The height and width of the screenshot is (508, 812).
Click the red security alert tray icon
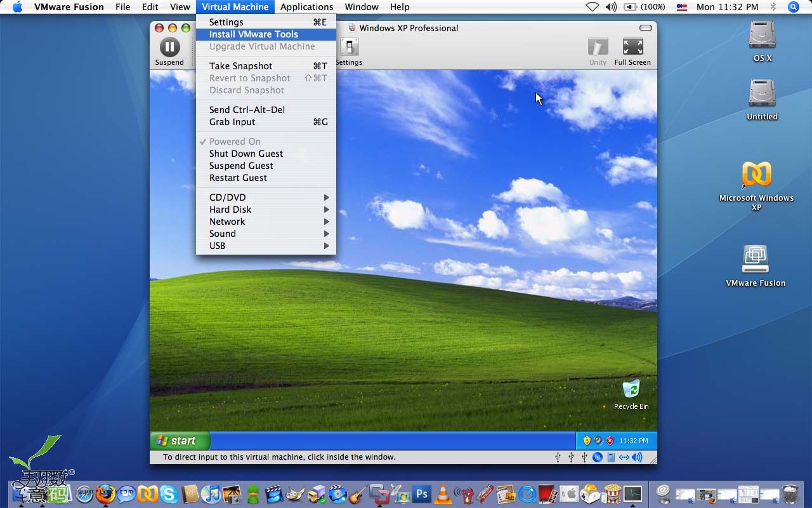(610, 441)
